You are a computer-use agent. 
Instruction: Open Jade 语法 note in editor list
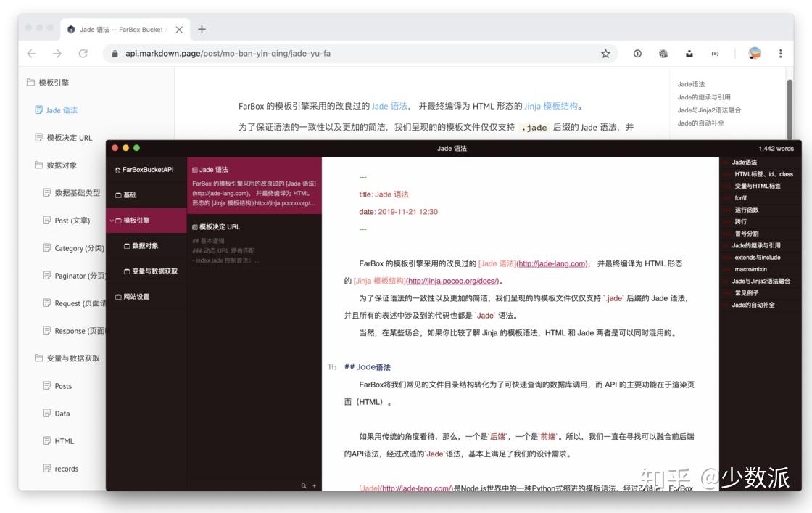254,186
